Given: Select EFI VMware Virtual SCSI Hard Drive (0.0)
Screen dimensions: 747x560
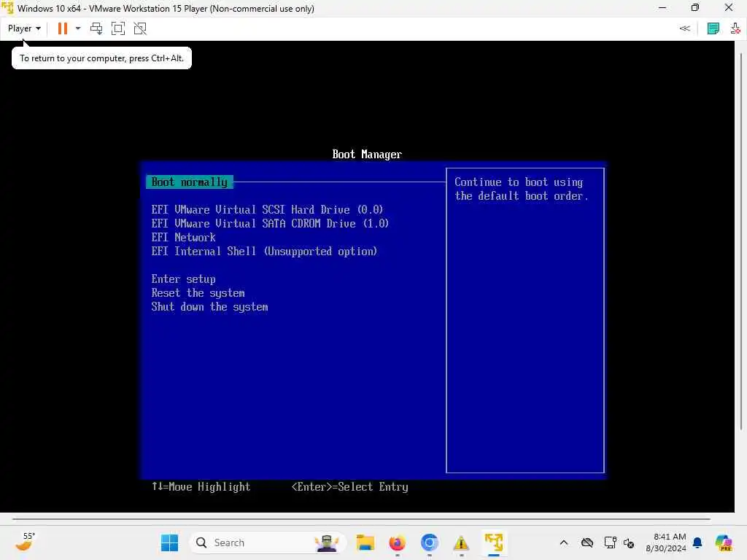Looking at the screenshot, I should [x=267, y=209].
